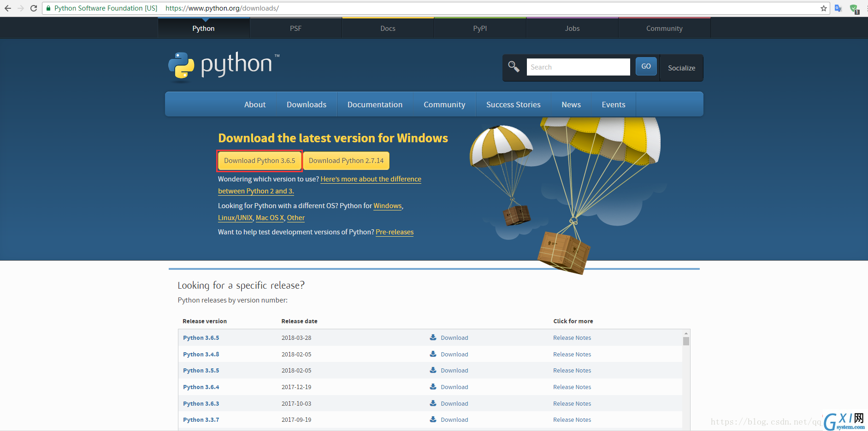Open Community in the main navigation
868x431 pixels.
[444, 105]
